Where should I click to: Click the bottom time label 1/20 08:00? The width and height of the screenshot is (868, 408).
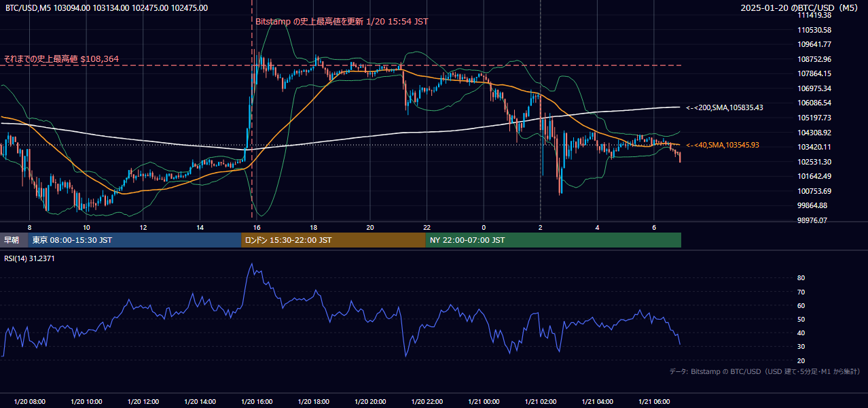pyautogui.click(x=29, y=402)
